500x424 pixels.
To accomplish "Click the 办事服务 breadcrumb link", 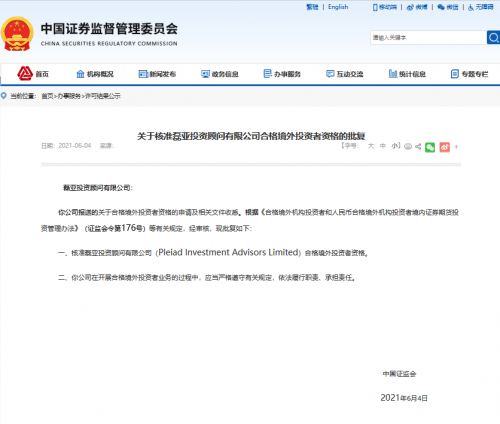I will [69, 96].
